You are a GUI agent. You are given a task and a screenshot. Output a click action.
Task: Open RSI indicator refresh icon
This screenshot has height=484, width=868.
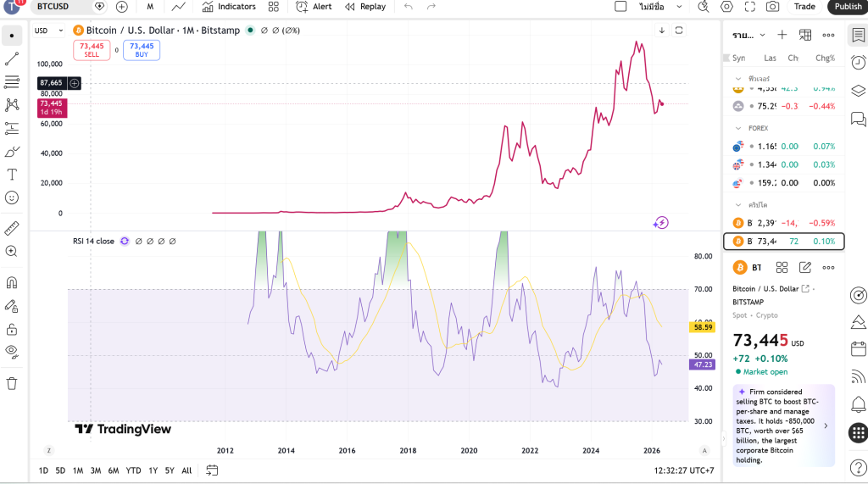tap(125, 241)
